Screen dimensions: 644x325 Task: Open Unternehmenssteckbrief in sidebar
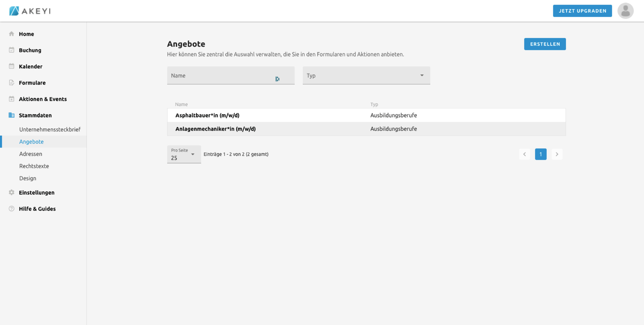(50, 129)
